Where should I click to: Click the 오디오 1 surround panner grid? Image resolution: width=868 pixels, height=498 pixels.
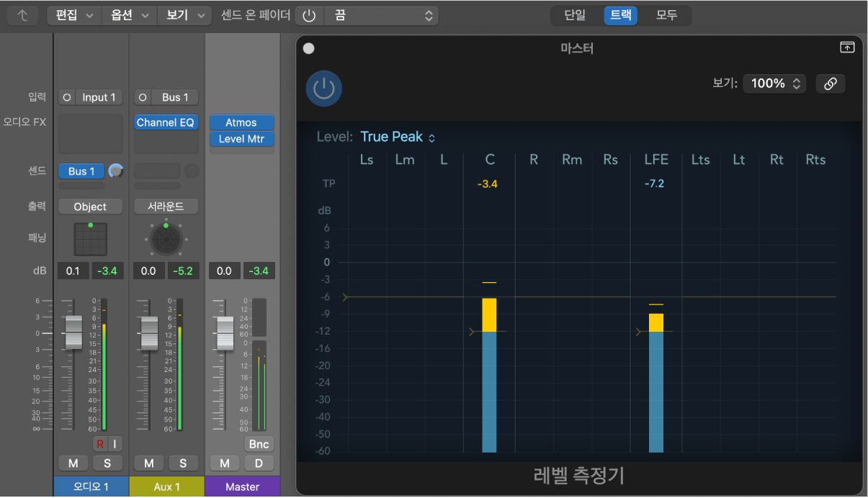pyautogui.click(x=90, y=239)
